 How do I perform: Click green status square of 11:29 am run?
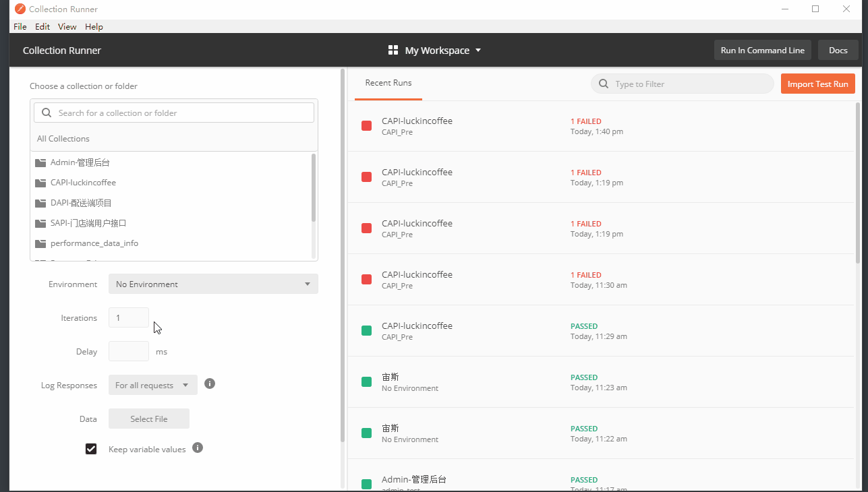coord(367,331)
